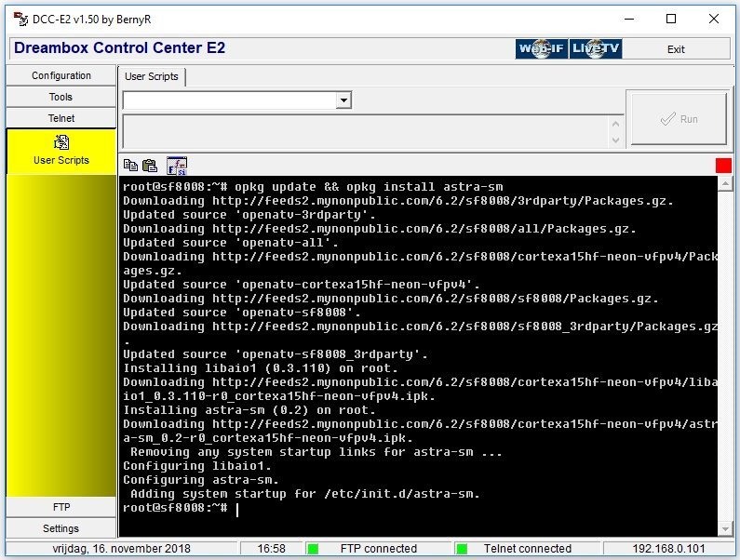
Task: Open the FTP section
Action: pyautogui.click(x=61, y=507)
